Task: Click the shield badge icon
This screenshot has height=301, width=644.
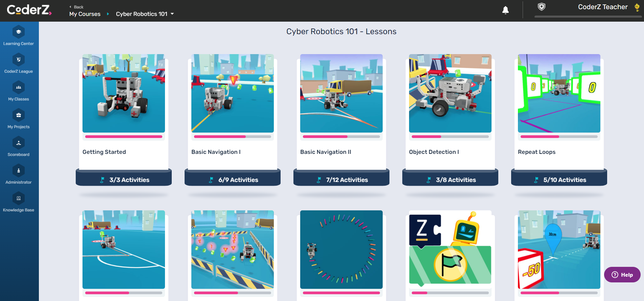Action: click(x=542, y=7)
